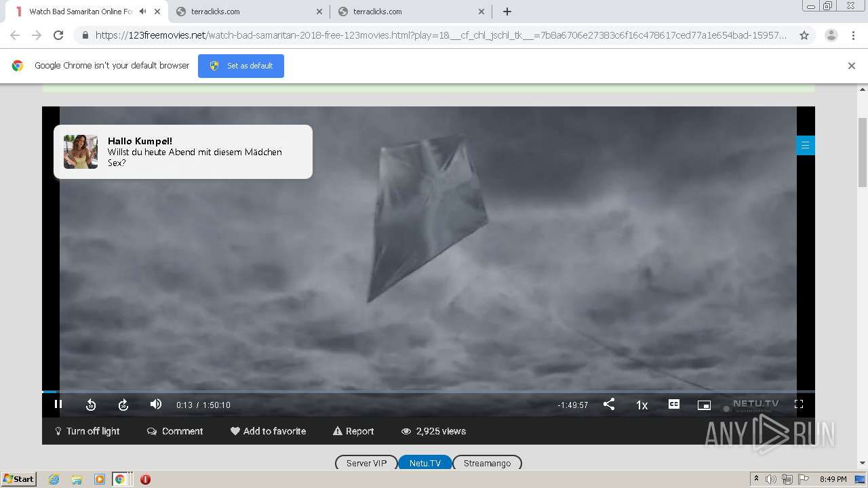Viewport: 868px width, 488px height.
Task: Click the Chrome taskbar icon
Action: coord(120,479)
